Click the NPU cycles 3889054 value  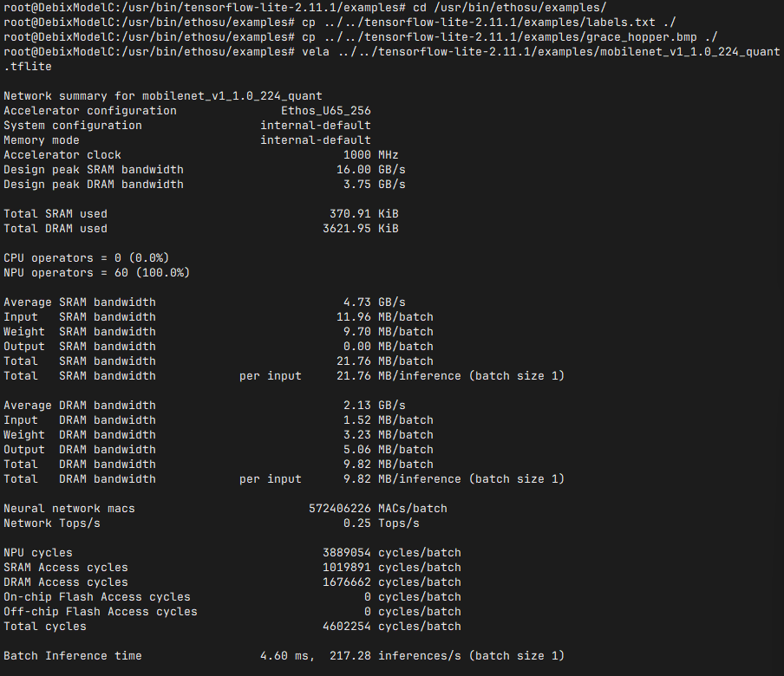tap(347, 553)
